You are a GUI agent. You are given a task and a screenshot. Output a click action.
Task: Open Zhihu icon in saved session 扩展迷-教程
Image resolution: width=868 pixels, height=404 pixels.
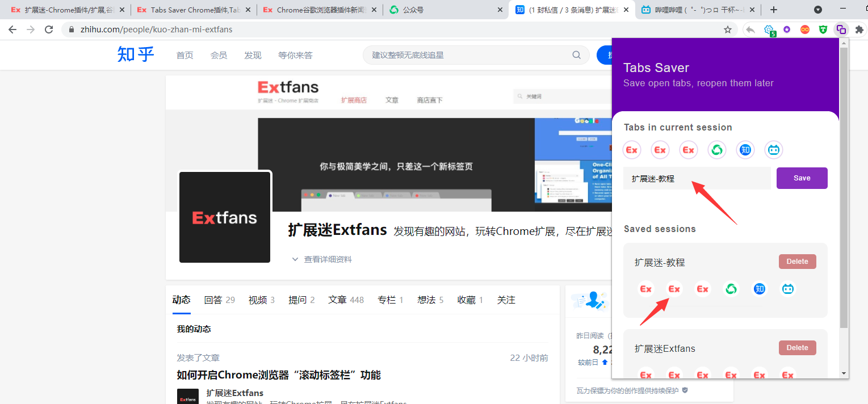pyautogui.click(x=760, y=289)
